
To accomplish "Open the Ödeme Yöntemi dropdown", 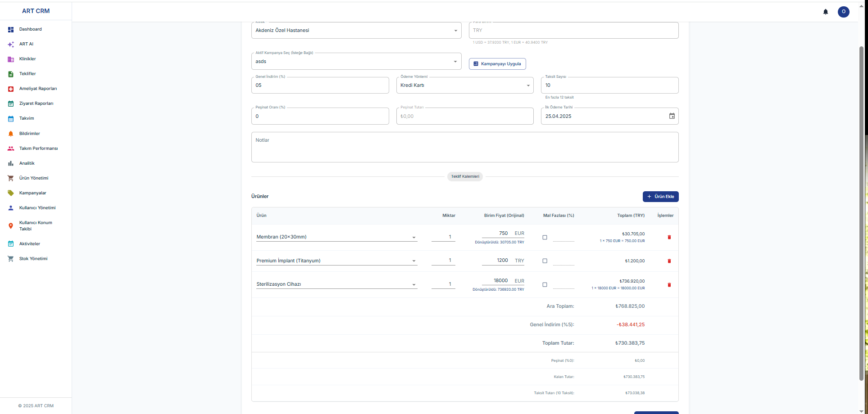I will (527, 85).
